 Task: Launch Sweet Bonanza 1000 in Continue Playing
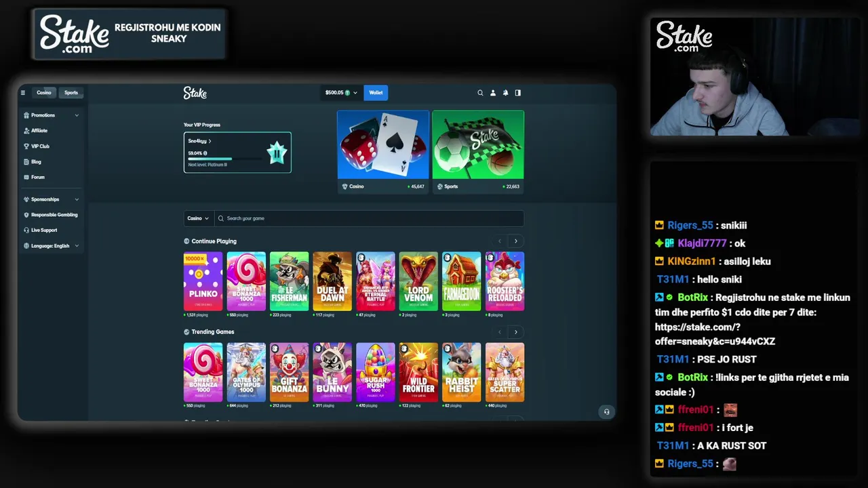[246, 281]
